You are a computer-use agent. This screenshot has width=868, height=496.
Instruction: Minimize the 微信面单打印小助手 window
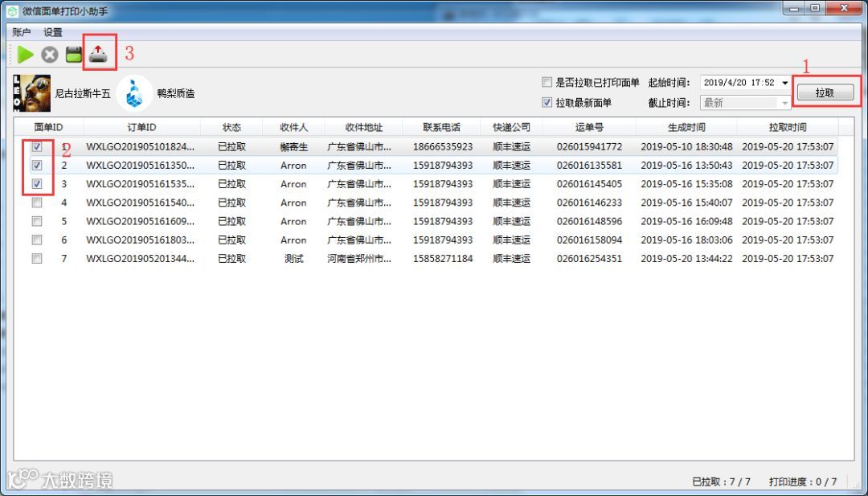tap(795, 9)
